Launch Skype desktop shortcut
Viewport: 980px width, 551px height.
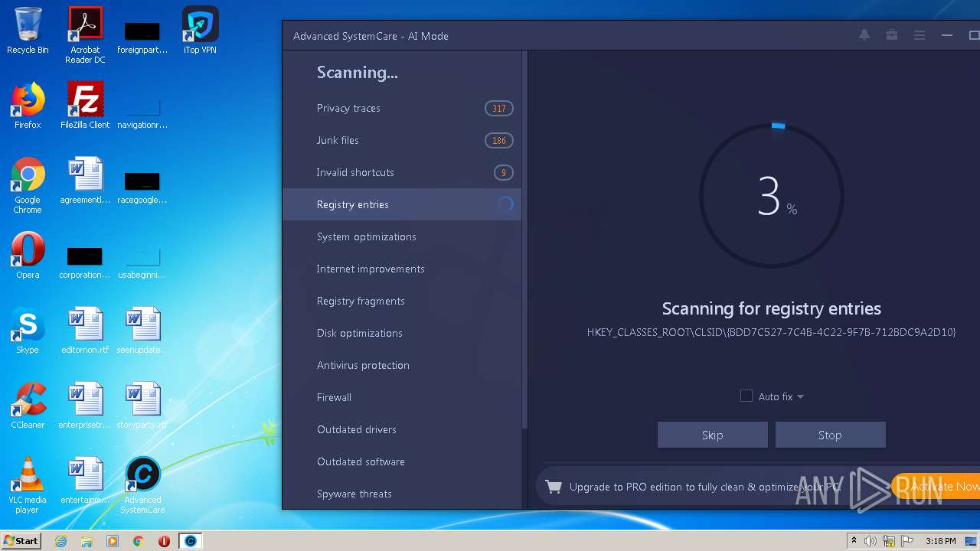(x=28, y=331)
